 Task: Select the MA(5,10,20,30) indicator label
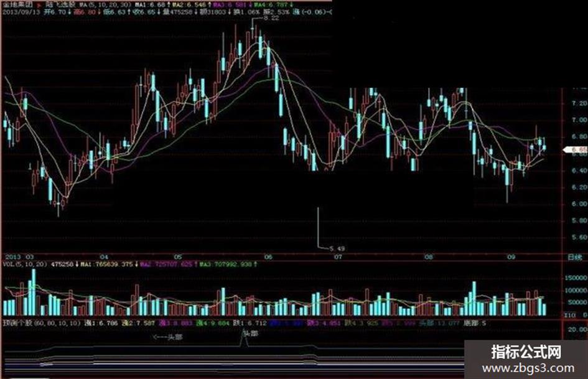click(x=105, y=5)
